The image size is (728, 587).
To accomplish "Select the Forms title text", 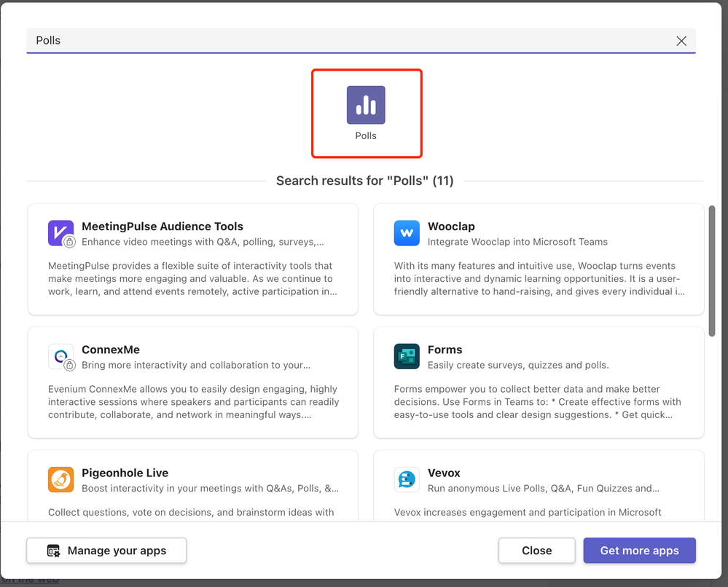I will tap(445, 350).
